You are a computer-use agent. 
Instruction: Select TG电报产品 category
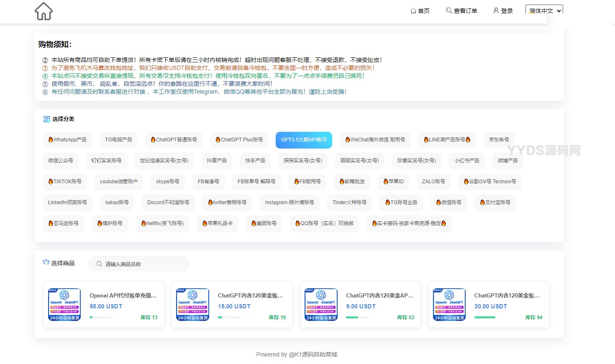(118, 140)
